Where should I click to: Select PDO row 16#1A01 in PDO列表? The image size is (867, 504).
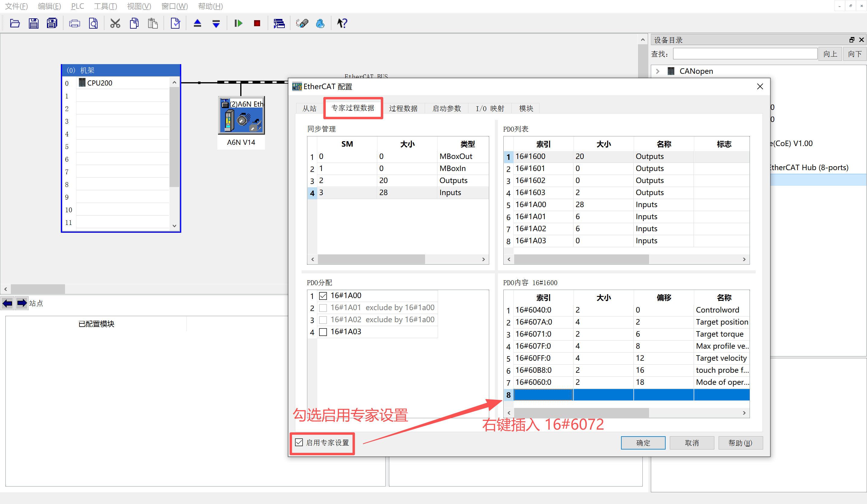(626, 217)
